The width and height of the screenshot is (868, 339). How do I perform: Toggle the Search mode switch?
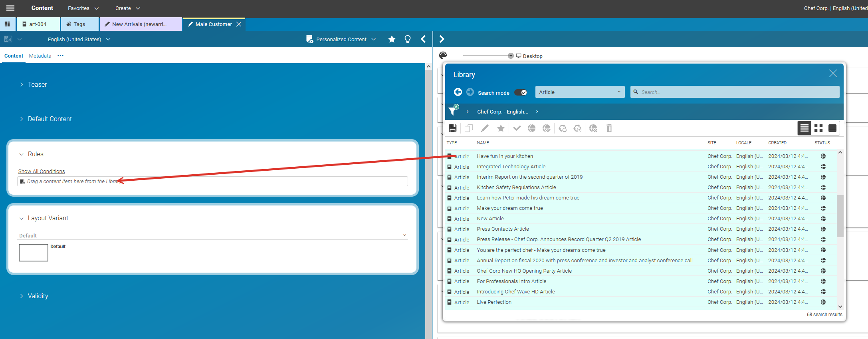click(x=520, y=92)
